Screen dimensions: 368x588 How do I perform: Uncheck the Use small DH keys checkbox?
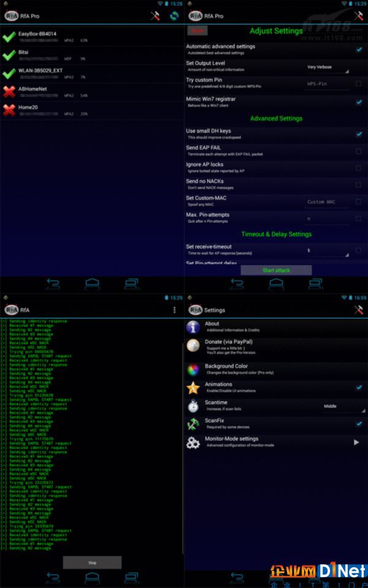(x=359, y=134)
